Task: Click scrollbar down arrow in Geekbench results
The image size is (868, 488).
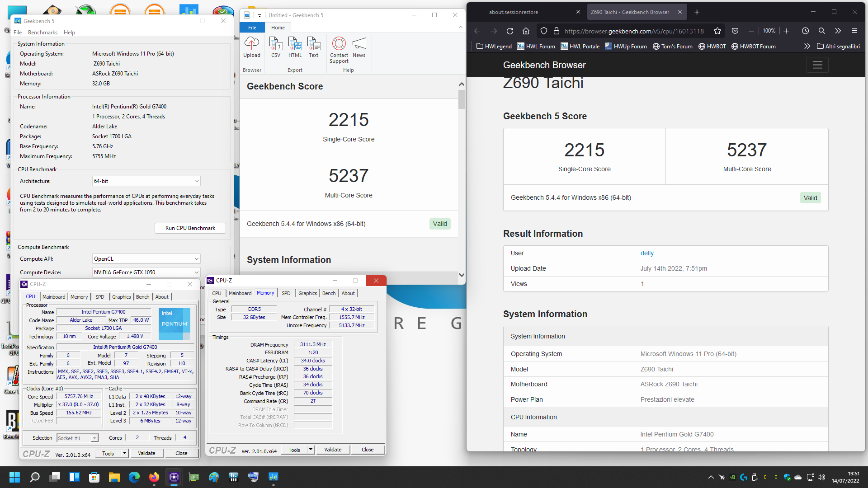Action: click(462, 275)
